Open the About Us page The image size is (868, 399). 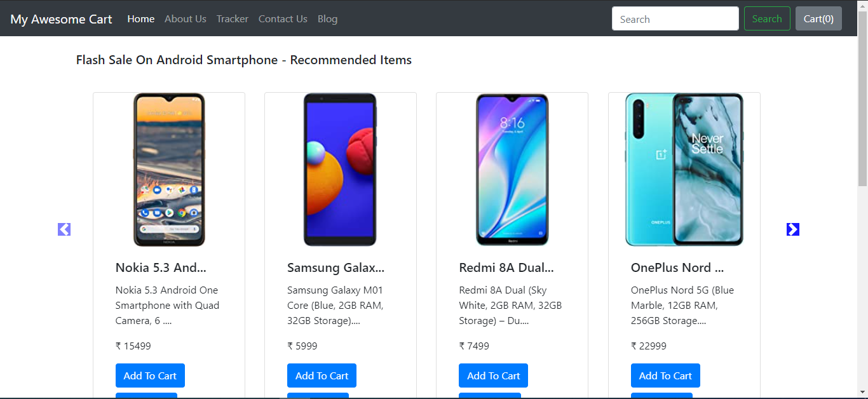pos(186,19)
